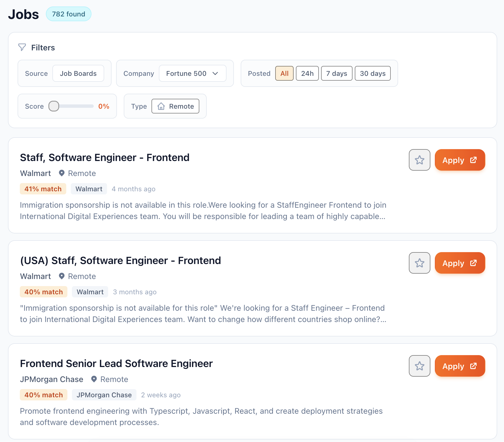This screenshot has width=504, height=442.
Task: Toggle the Remote type filter
Action: click(175, 106)
